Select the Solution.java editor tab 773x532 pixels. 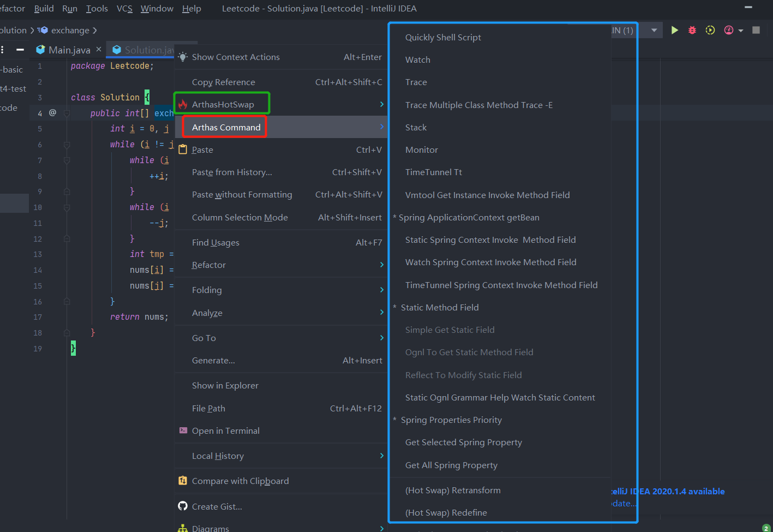[143, 50]
